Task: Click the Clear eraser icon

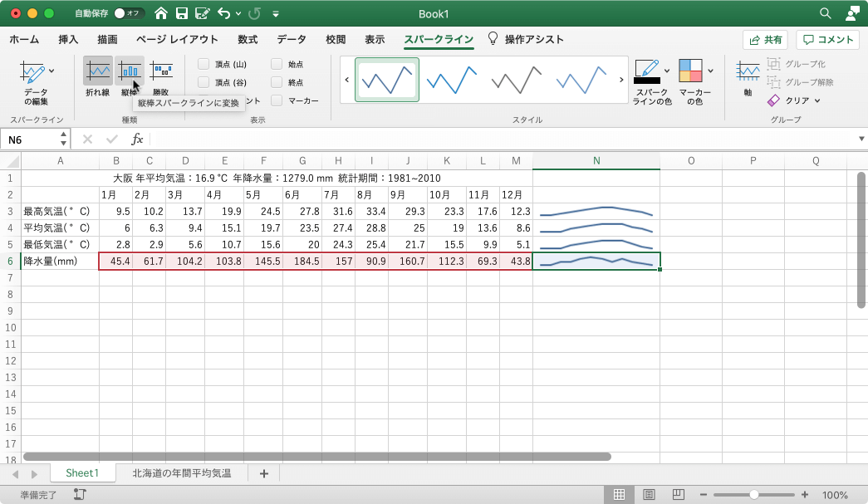Action: pos(773,100)
